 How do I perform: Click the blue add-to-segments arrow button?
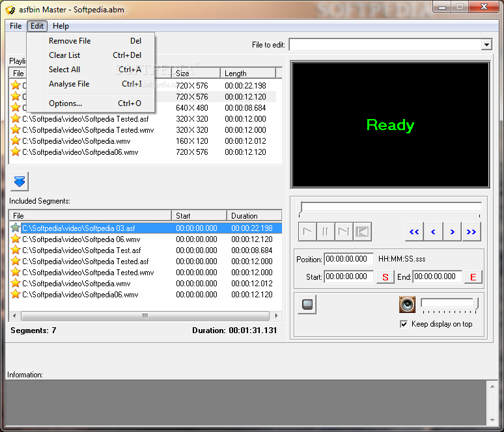click(20, 182)
